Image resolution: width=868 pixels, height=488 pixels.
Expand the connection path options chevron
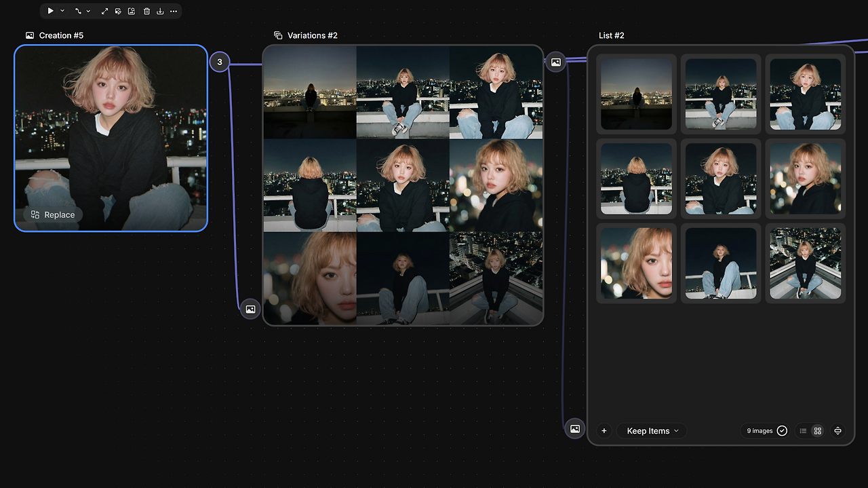pos(88,11)
